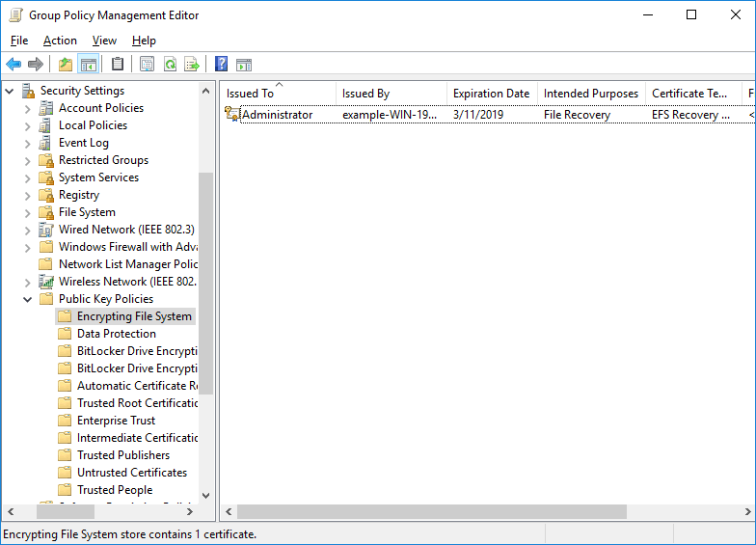Sort by Issued To column header
This screenshot has height=545, width=756.
click(x=278, y=93)
